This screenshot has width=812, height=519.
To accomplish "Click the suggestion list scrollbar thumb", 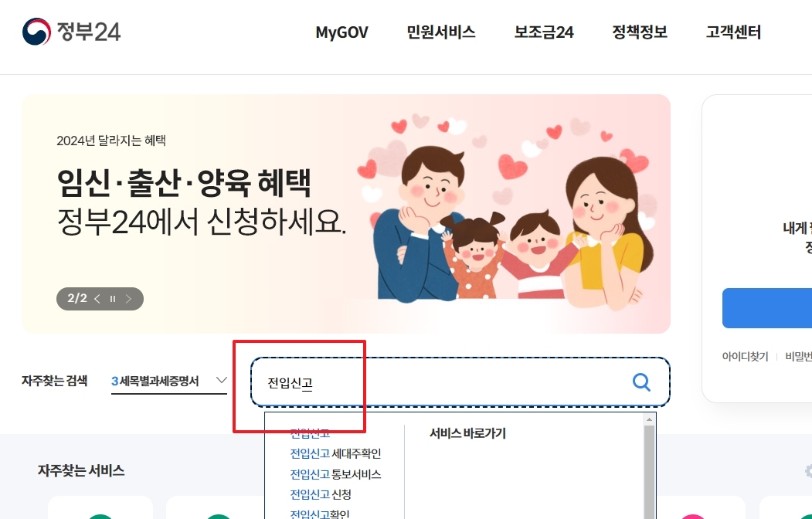I will click(x=649, y=472).
